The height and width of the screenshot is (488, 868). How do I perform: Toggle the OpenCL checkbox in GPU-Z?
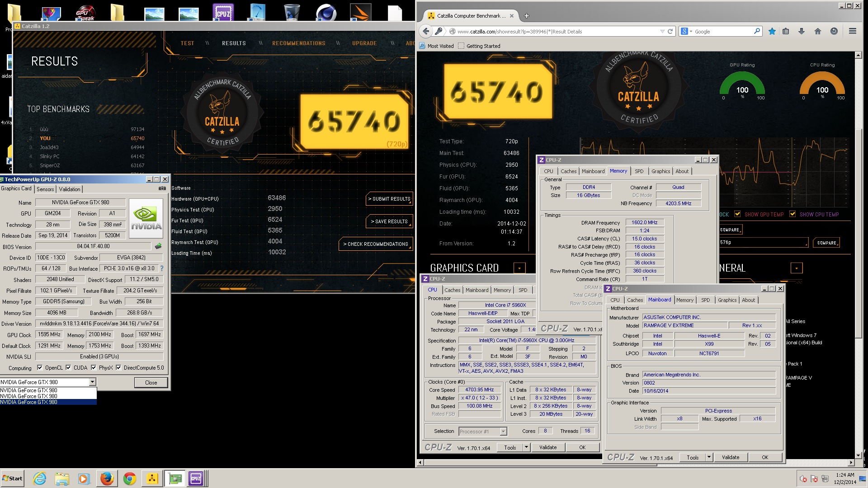point(40,368)
